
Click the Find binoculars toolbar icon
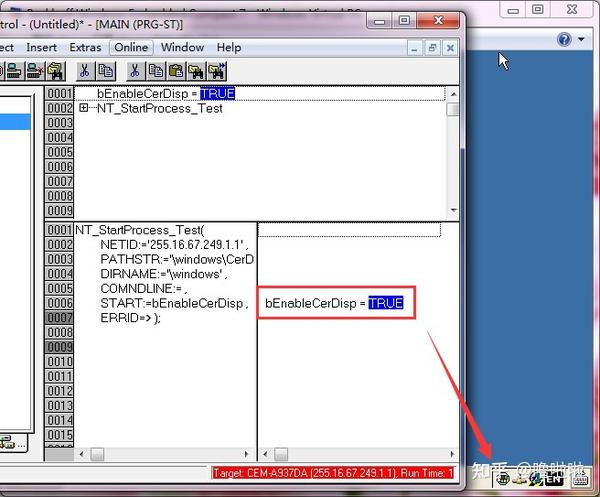(x=196, y=71)
